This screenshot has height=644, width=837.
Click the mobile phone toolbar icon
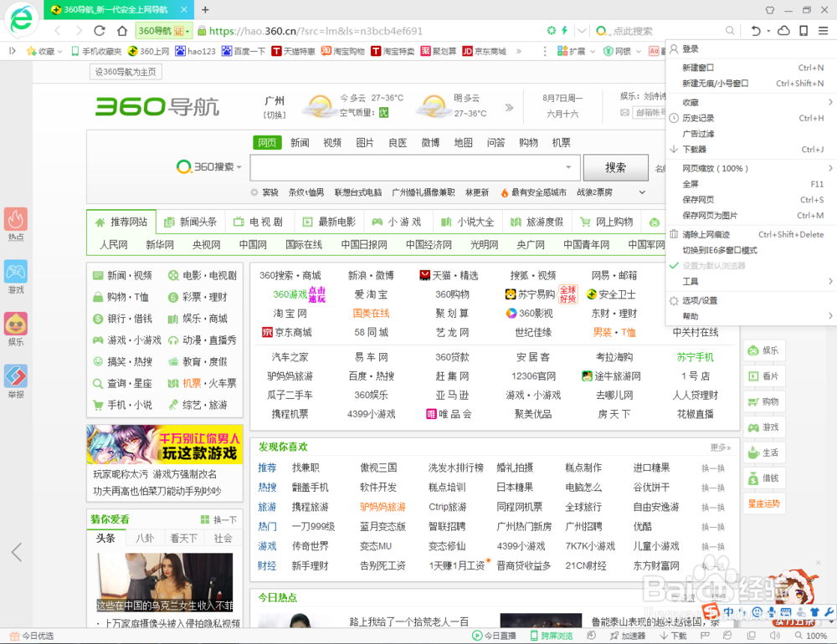[804, 30]
